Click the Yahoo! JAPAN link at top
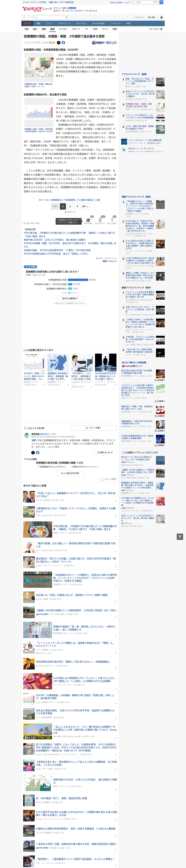The height and width of the screenshot is (868, 186). 116,2
